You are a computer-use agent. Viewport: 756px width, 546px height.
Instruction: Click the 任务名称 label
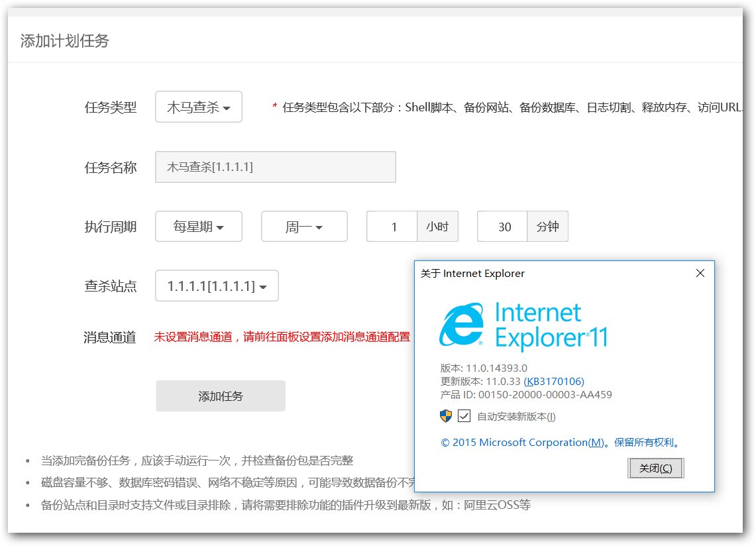[111, 168]
